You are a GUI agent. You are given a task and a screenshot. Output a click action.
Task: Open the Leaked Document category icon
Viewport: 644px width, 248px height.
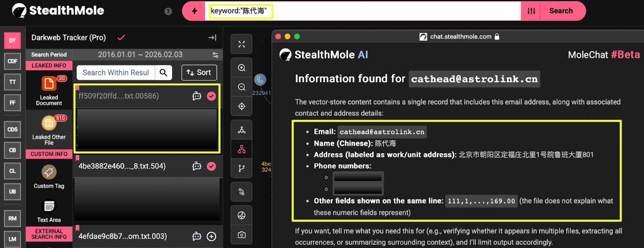point(49,84)
